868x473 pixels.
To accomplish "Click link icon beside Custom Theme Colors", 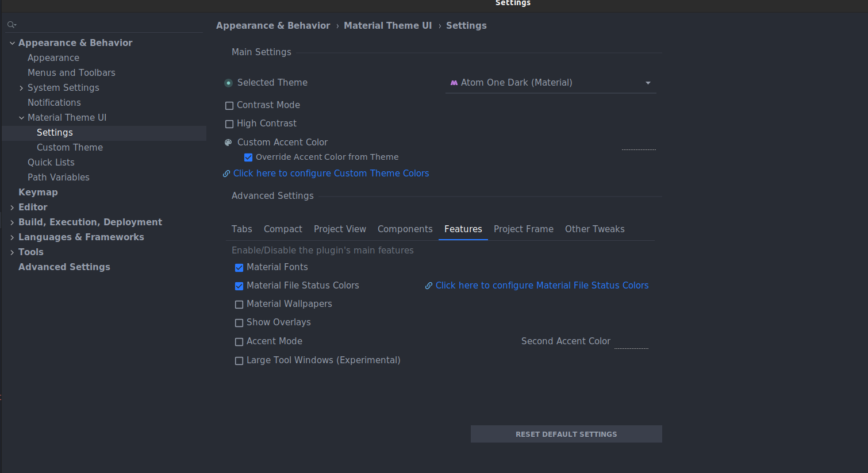I will coord(226,174).
